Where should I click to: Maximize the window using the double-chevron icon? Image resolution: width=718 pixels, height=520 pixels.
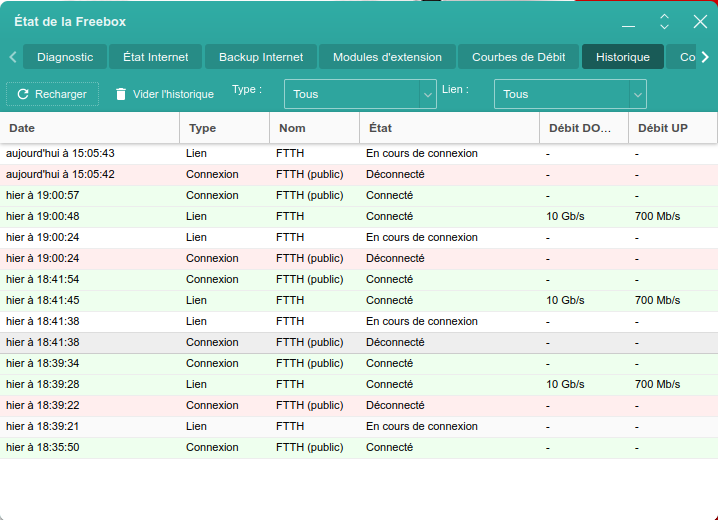click(x=664, y=22)
